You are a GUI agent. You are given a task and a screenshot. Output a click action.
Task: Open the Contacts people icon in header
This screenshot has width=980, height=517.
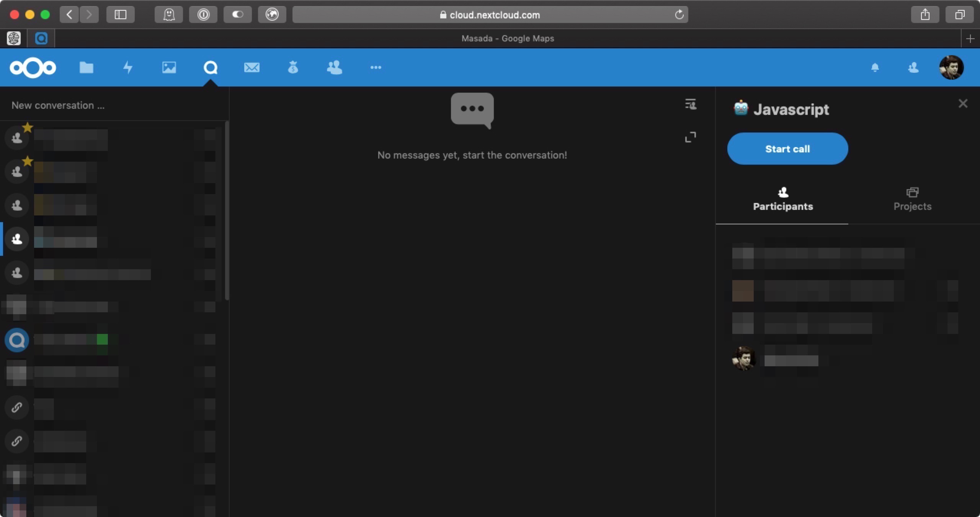(334, 67)
